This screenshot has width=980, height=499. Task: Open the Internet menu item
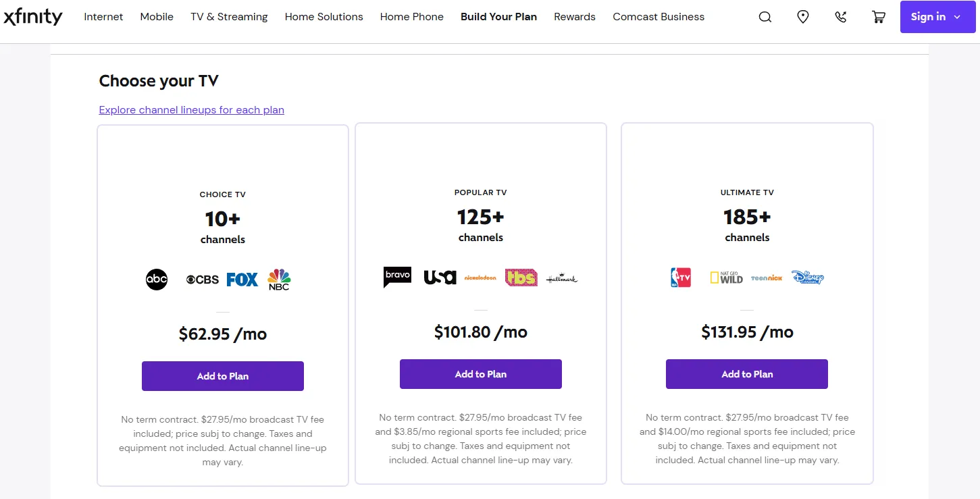tap(103, 16)
